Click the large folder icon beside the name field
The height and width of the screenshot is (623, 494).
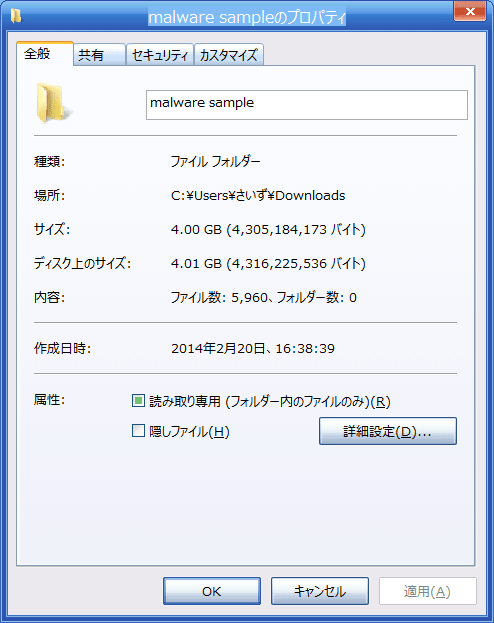coord(53,103)
